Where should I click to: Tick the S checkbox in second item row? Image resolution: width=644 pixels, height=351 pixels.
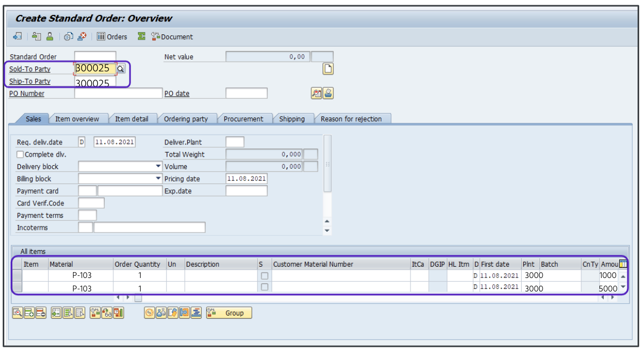coord(264,288)
